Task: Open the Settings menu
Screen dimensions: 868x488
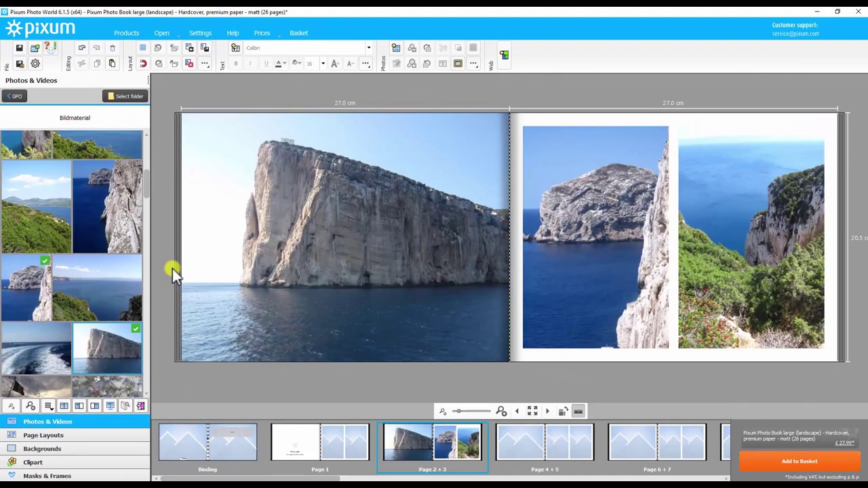Action: tap(200, 33)
